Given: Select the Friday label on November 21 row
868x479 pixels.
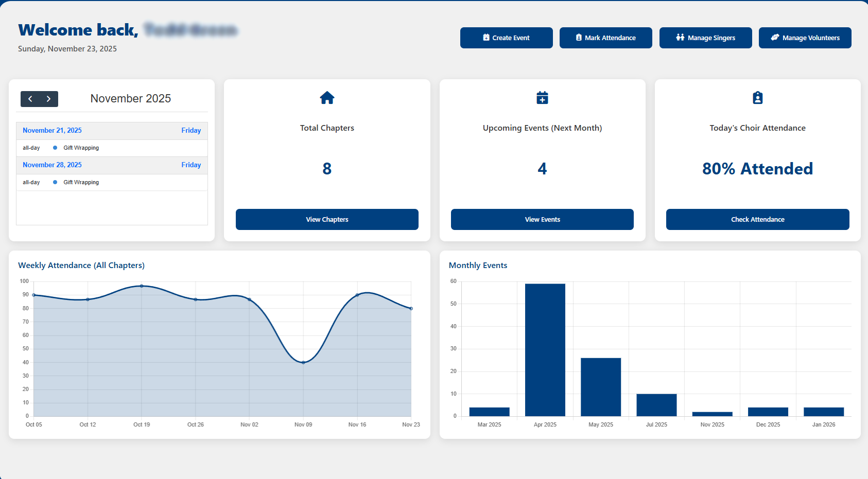Looking at the screenshot, I should point(191,130).
